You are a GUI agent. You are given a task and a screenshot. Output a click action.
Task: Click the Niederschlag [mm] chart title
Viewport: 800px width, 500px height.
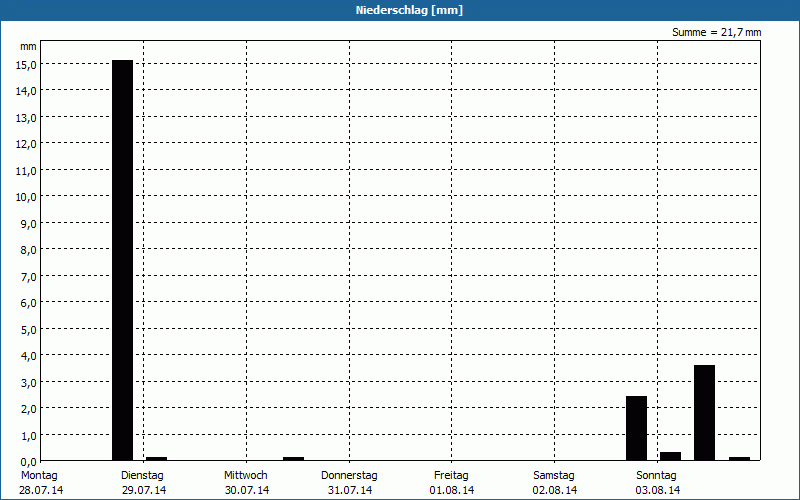409,10
